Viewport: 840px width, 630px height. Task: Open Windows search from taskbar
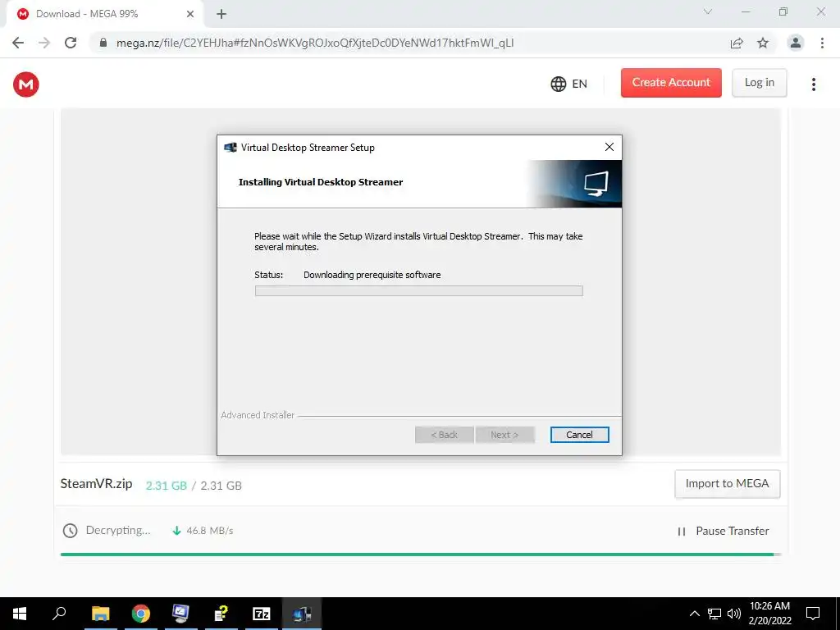pos(59,614)
